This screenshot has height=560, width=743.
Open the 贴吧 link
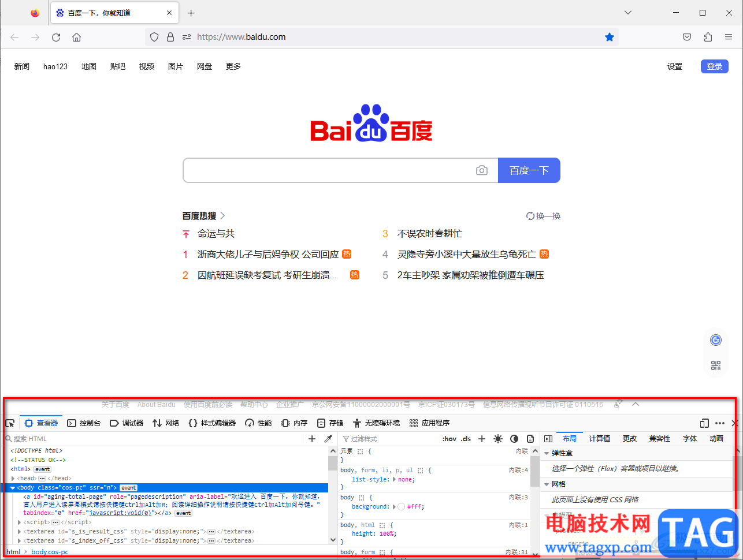(x=118, y=66)
